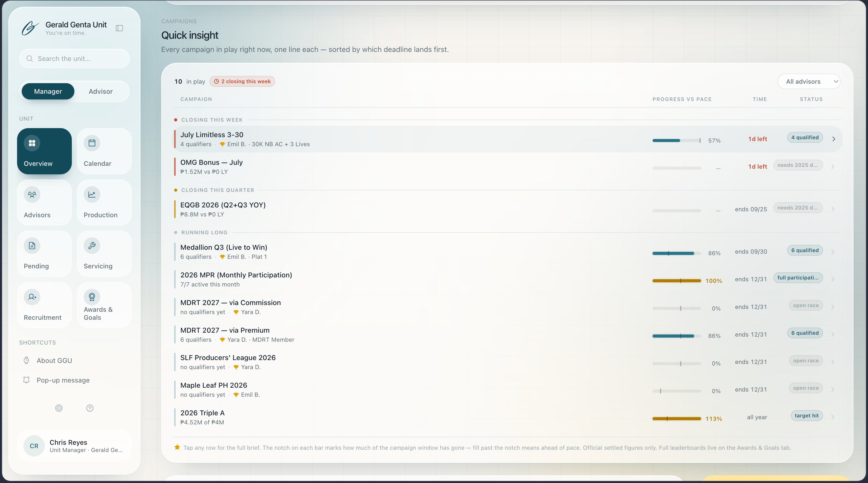868x483 pixels.
Task: Open the Calendar tile
Action: tap(104, 151)
